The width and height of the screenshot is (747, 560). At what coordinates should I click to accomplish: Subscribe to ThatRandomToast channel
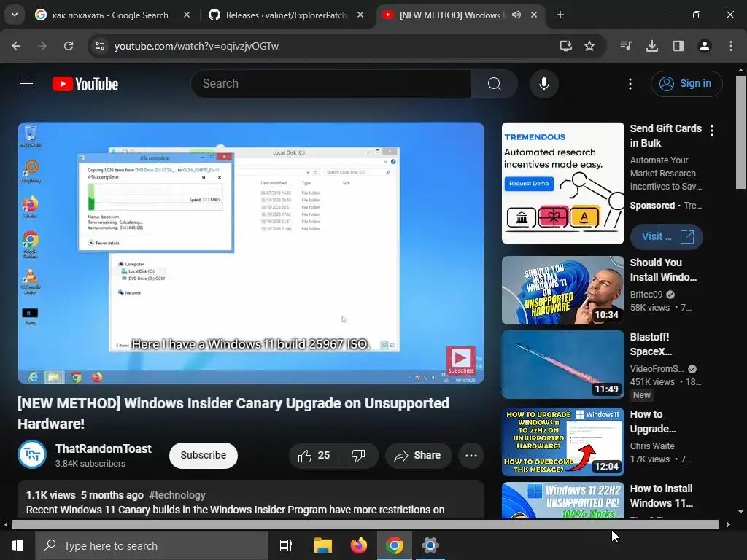[x=204, y=455]
